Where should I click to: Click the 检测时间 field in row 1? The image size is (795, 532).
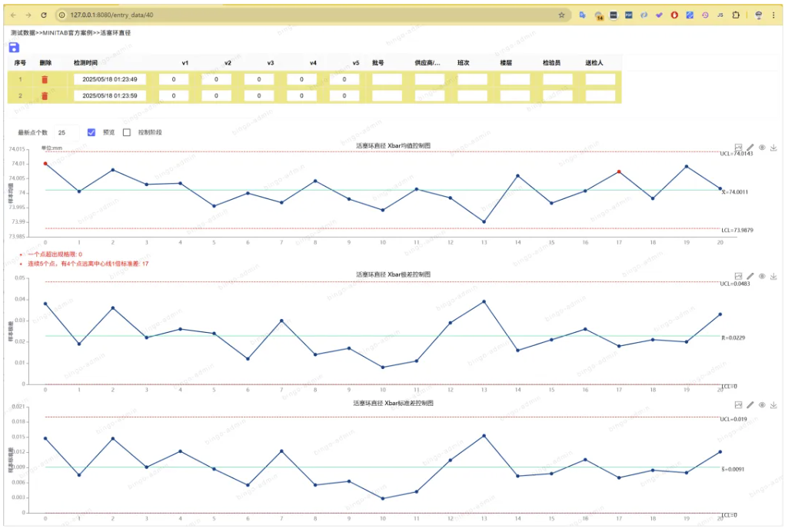pyautogui.click(x=109, y=79)
